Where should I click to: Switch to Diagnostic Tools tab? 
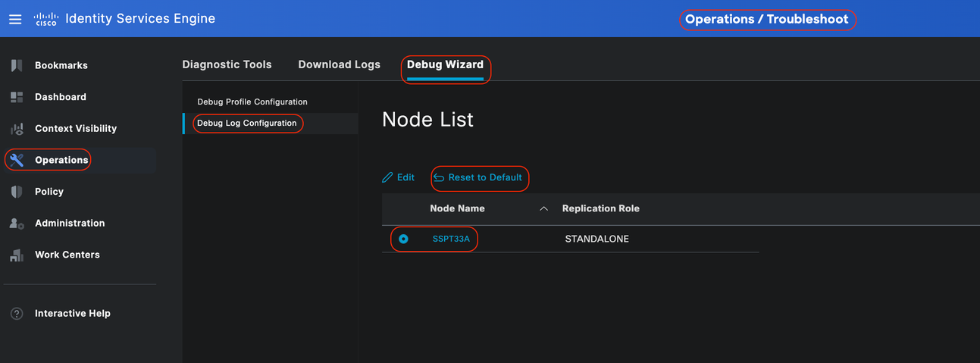click(x=227, y=64)
